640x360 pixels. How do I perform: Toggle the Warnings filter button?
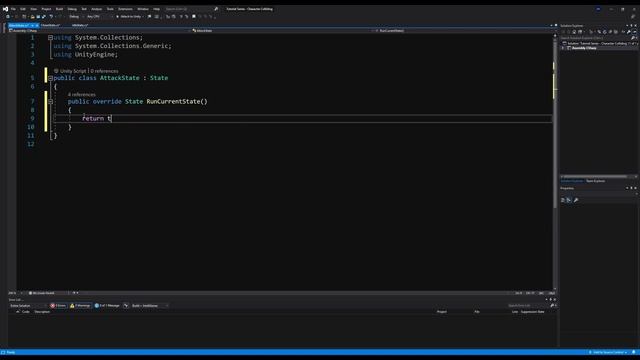pos(80,306)
